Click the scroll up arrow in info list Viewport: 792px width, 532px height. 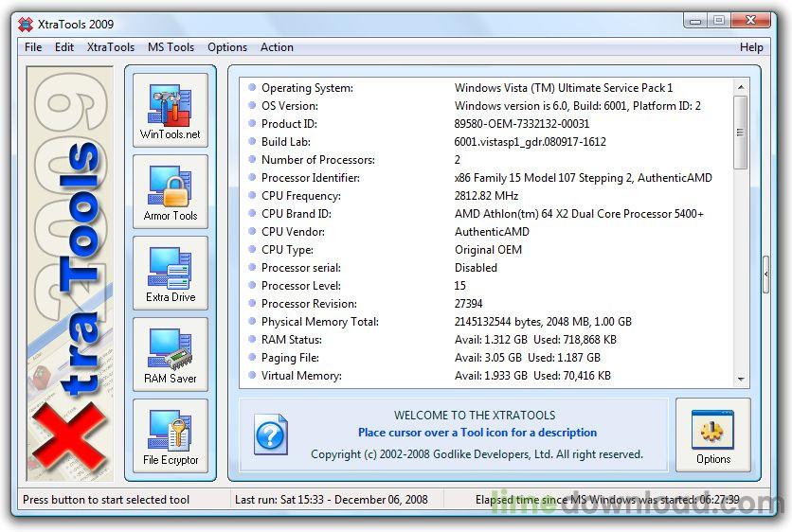(741, 87)
